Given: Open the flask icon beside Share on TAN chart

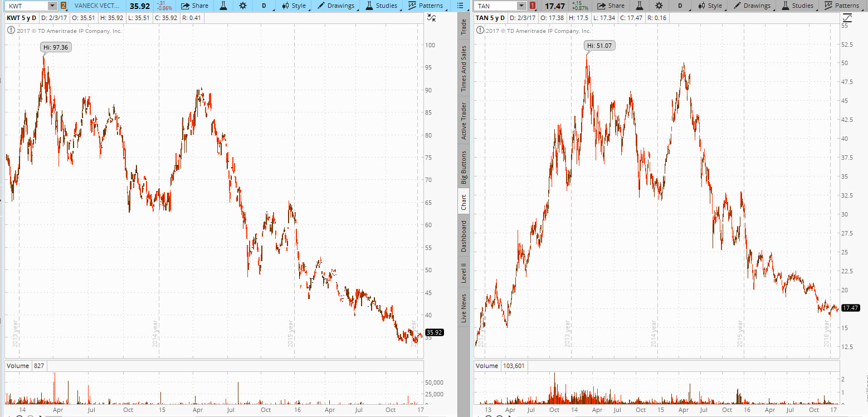Looking at the screenshot, I should click(639, 6).
